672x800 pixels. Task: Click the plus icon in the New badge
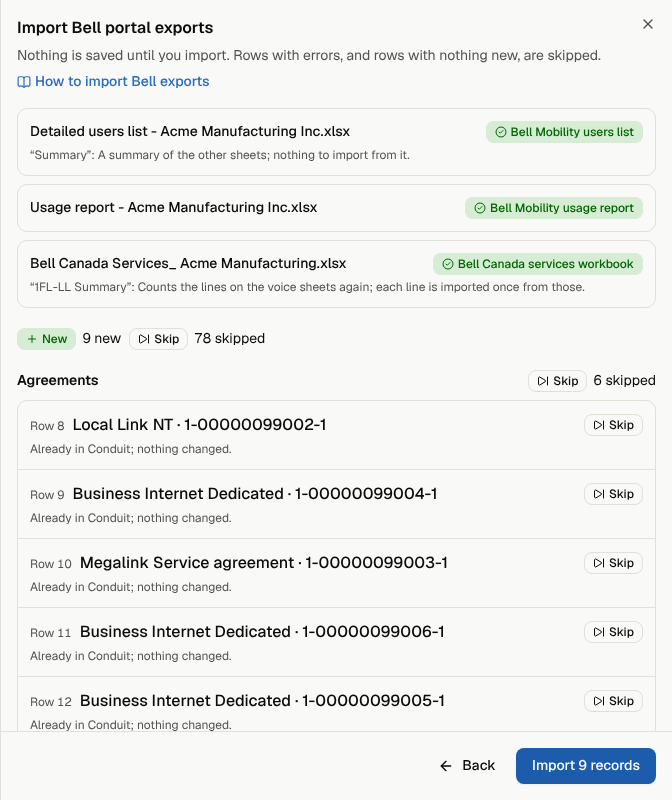(x=32, y=339)
